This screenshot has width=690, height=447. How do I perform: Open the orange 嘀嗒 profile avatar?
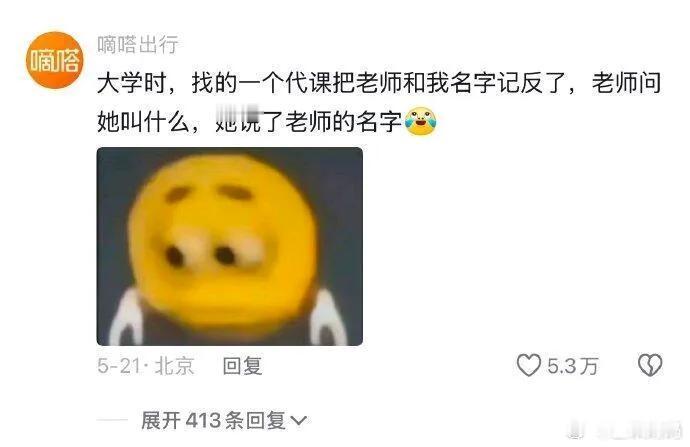pos(54,60)
